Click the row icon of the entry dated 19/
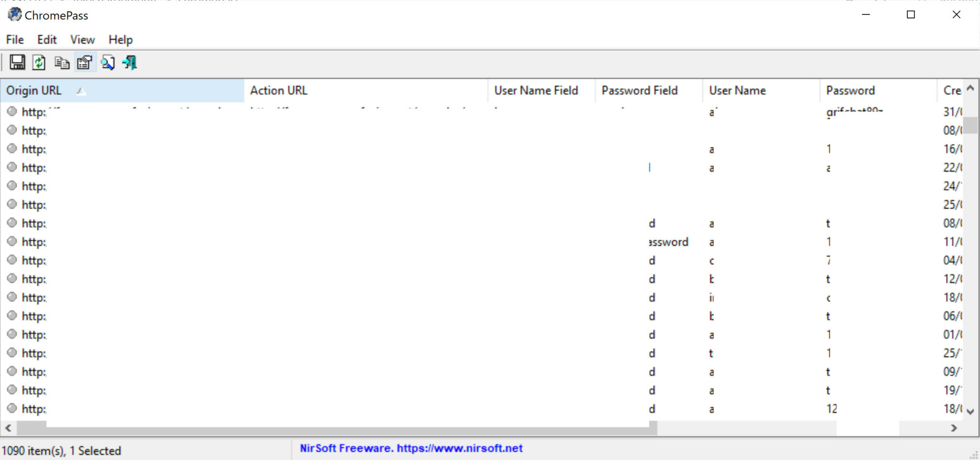980x460 pixels. pos(12,390)
